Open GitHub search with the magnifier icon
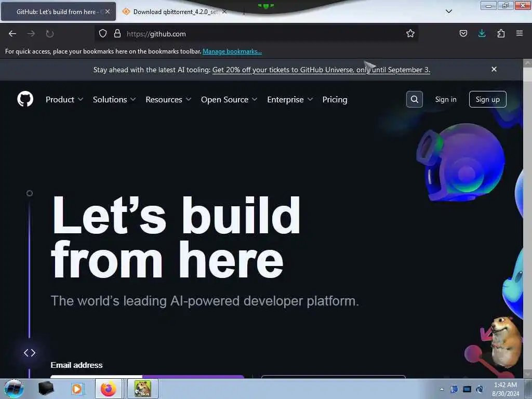This screenshot has width=532, height=399. tap(414, 99)
